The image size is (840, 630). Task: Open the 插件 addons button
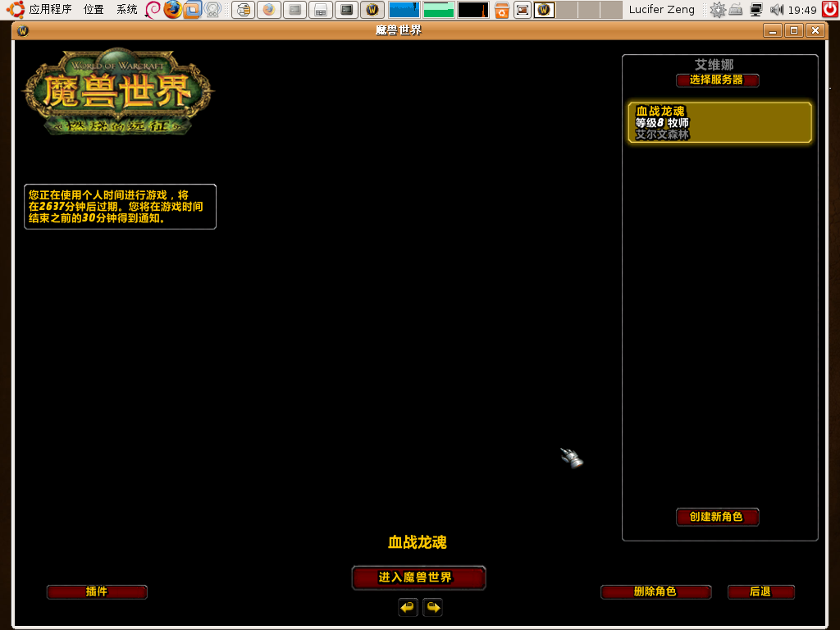(97, 591)
